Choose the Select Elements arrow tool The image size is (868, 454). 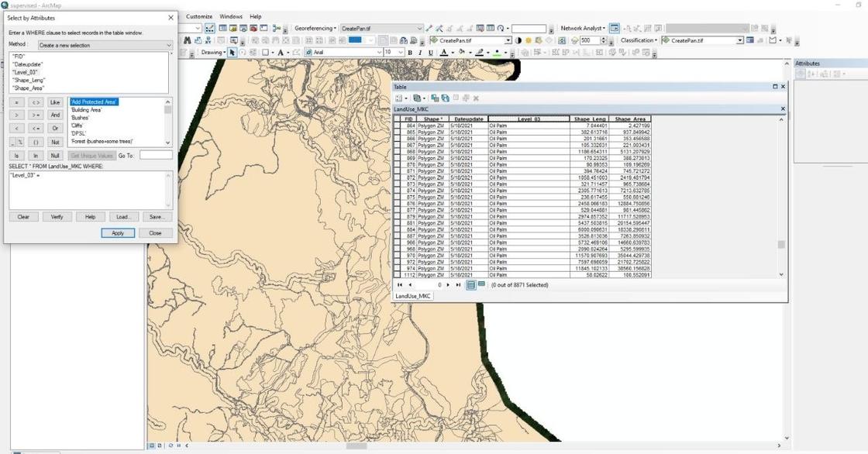pyautogui.click(x=232, y=52)
